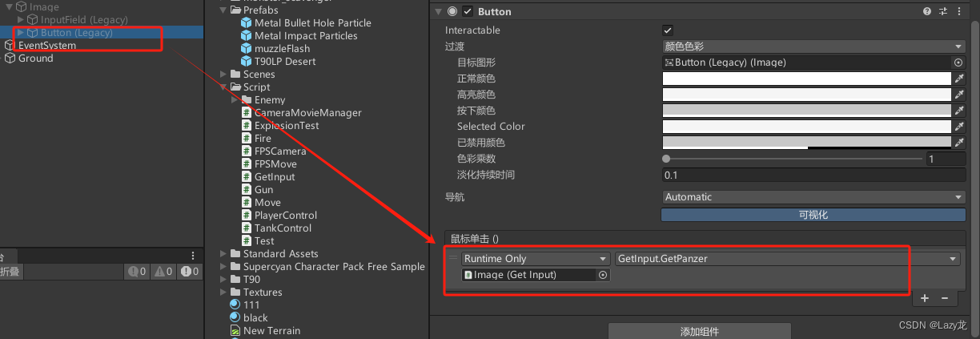Collapse the Image object in hierarchy
The width and height of the screenshot is (980, 339).
pyautogui.click(x=9, y=7)
